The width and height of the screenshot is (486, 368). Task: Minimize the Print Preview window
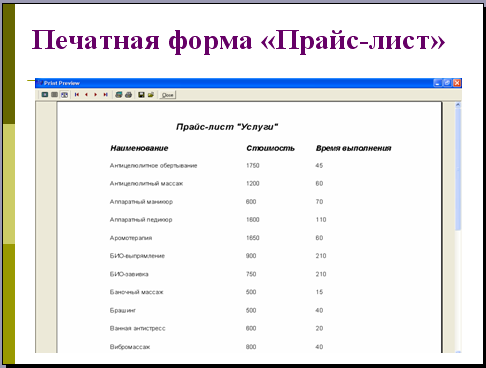[438, 83]
